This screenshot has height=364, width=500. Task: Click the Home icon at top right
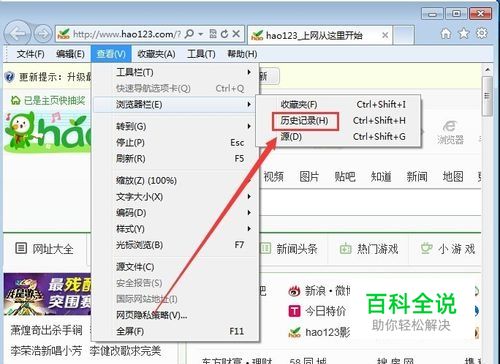point(446,33)
